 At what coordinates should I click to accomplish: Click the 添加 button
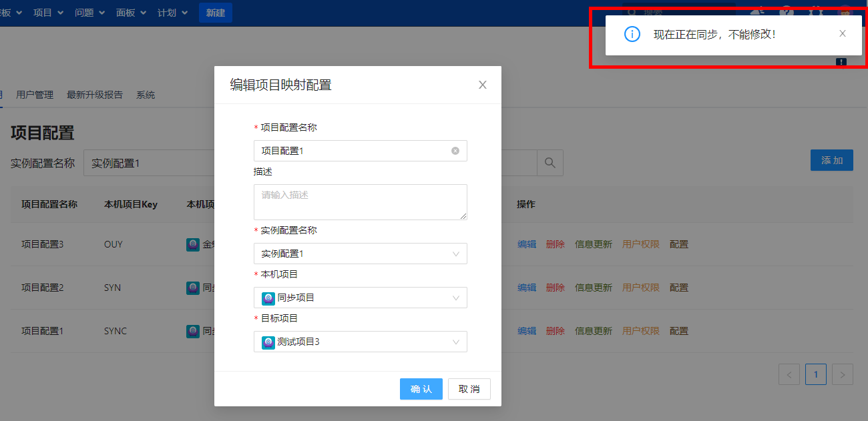click(x=831, y=160)
